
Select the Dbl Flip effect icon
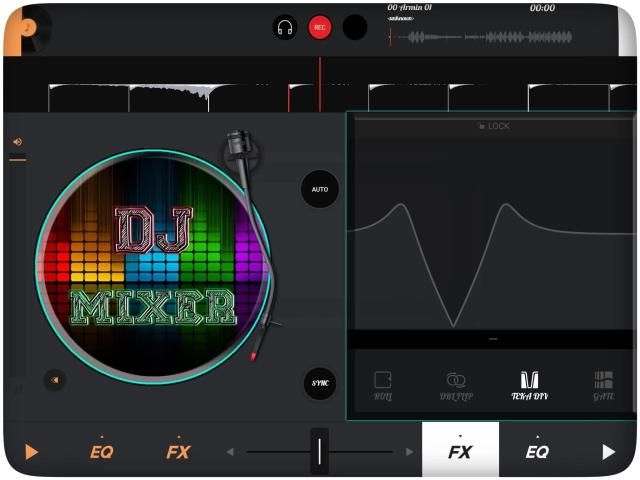456,385
